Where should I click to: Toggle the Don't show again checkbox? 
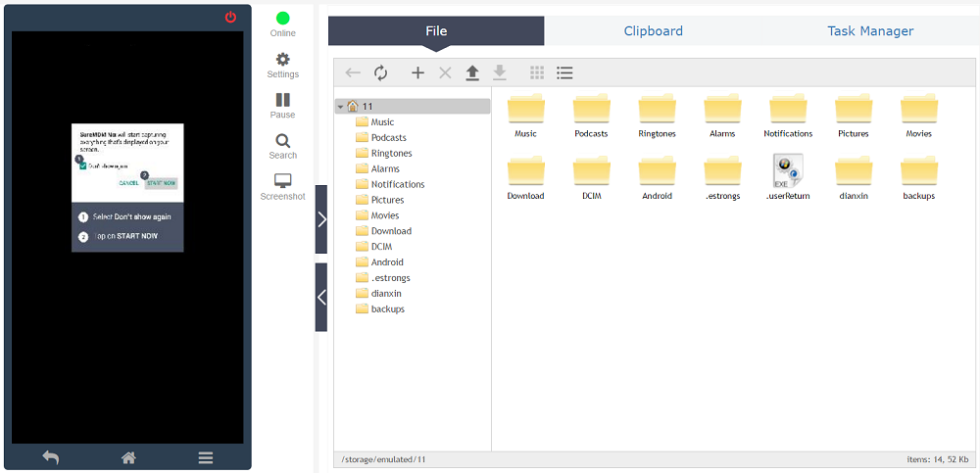[83, 166]
